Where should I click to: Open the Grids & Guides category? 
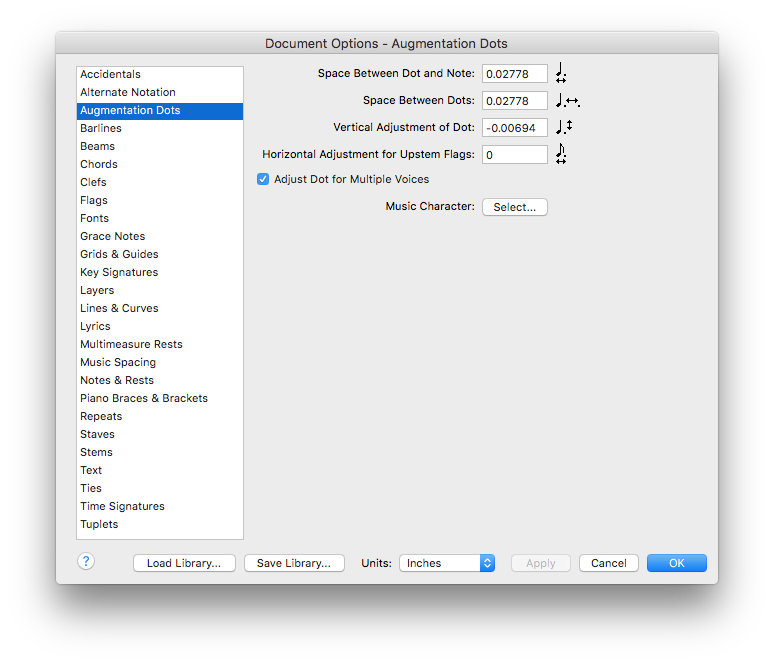tap(160, 254)
